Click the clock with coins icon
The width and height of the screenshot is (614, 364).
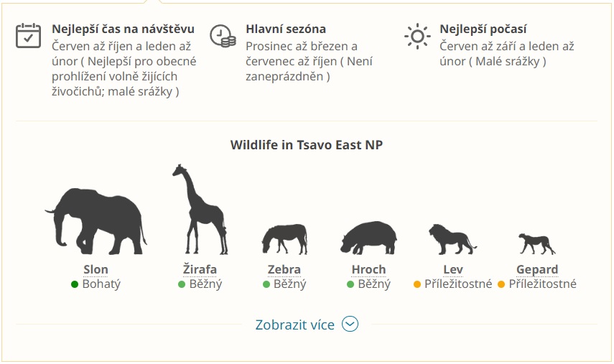(x=223, y=36)
